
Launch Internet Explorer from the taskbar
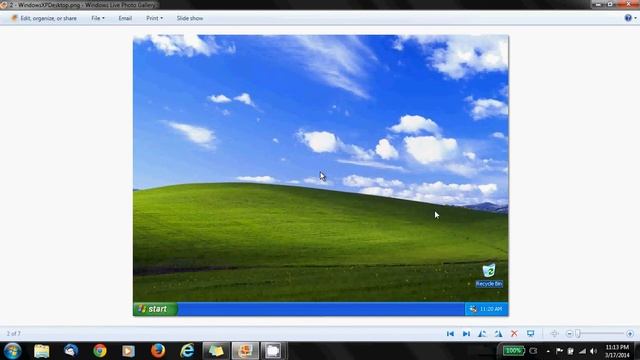[x=187, y=351]
